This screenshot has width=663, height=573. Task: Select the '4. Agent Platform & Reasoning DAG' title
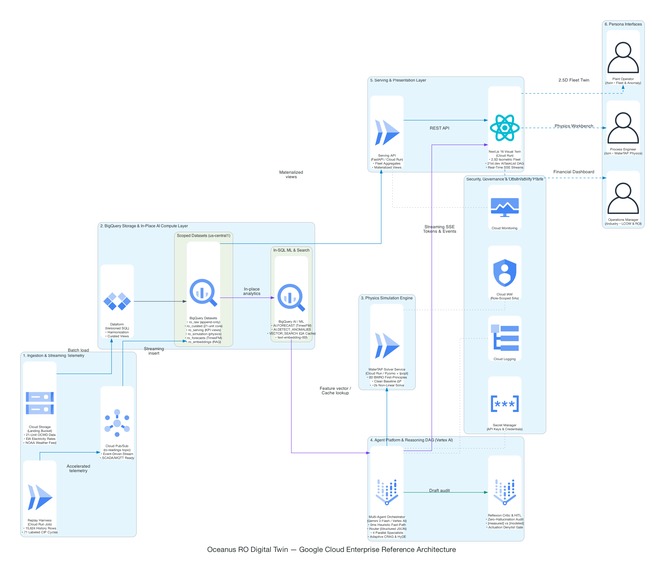point(411,440)
